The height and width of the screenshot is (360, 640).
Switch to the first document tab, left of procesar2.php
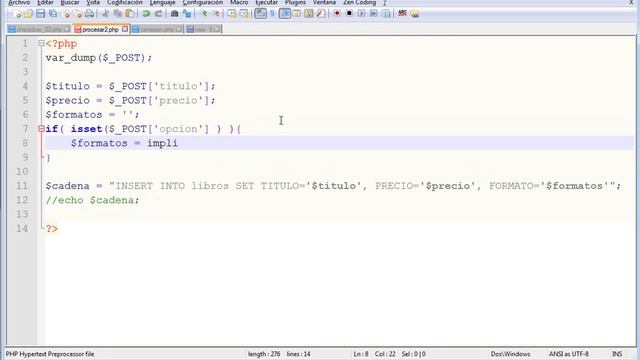(x=40, y=29)
